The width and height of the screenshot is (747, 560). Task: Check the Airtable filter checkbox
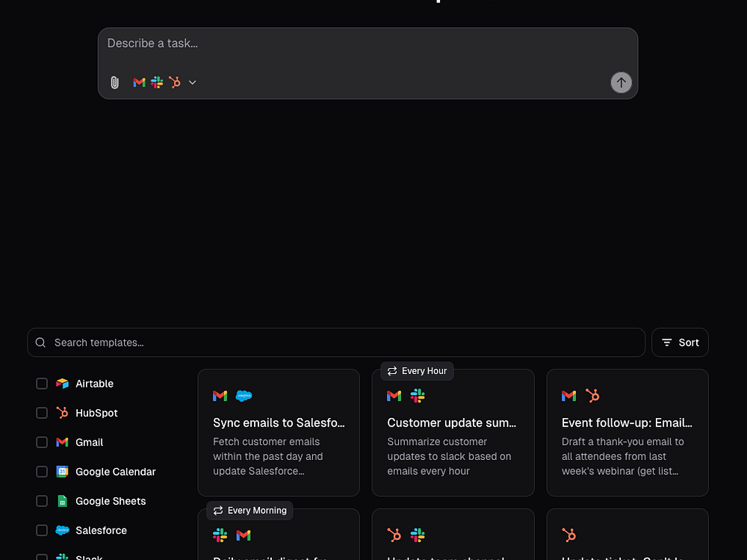point(42,384)
